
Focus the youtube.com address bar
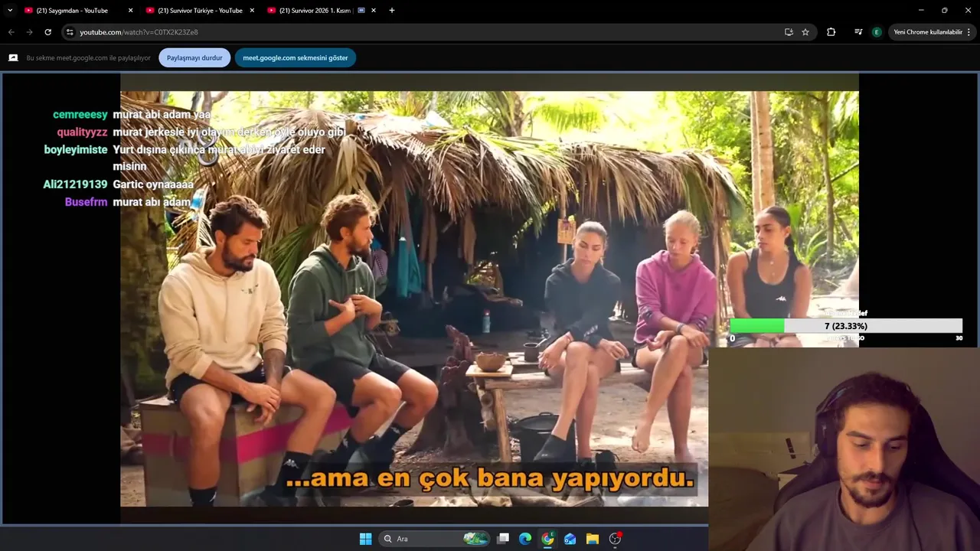pos(429,32)
